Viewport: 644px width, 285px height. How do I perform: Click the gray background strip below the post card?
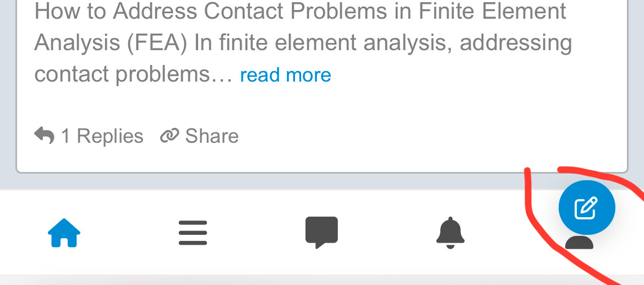[275, 182]
